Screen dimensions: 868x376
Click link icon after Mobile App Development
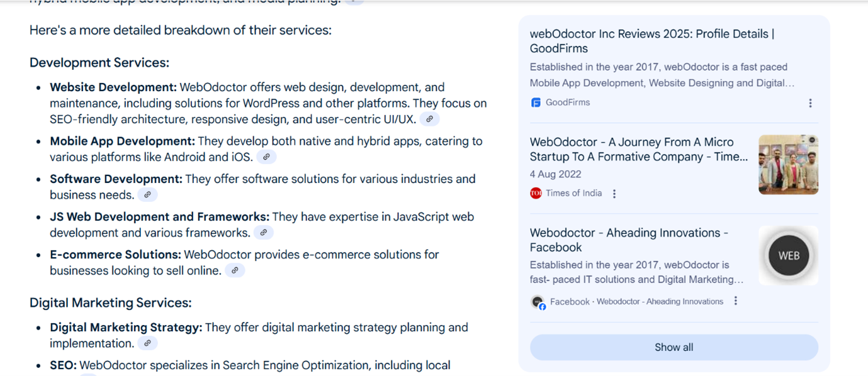[266, 157]
